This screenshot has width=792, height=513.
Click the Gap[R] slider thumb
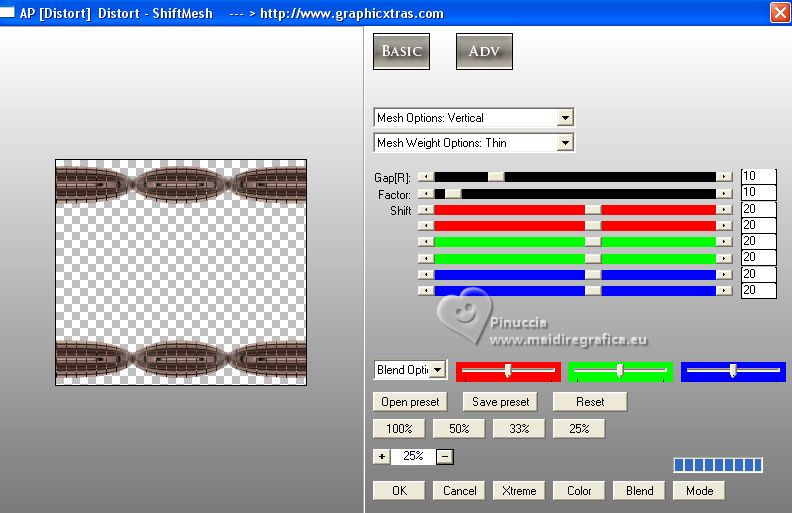496,177
